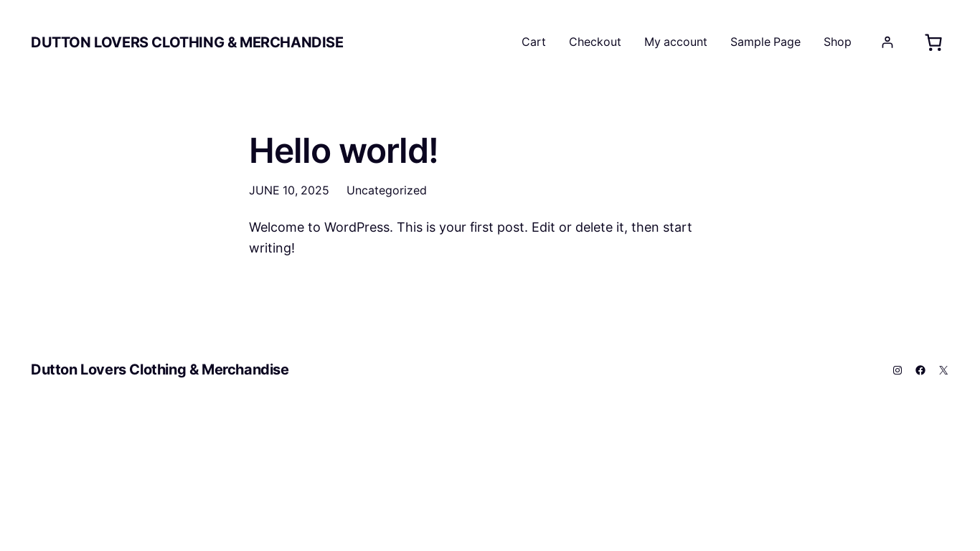Click the June 10, 2025 post date

(x=289, y=190)
